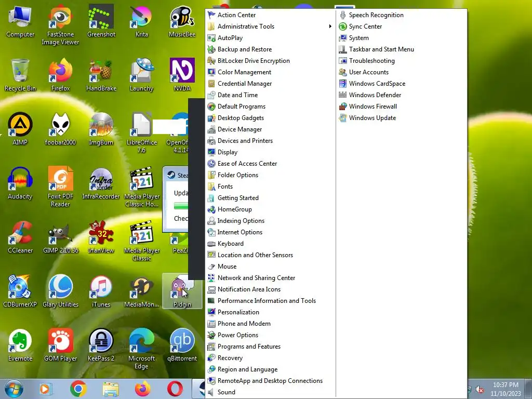Viewport: 532px width, 399px height.
Task: Select the KeePass 2 desktop icon
Action: pos(101,345)
